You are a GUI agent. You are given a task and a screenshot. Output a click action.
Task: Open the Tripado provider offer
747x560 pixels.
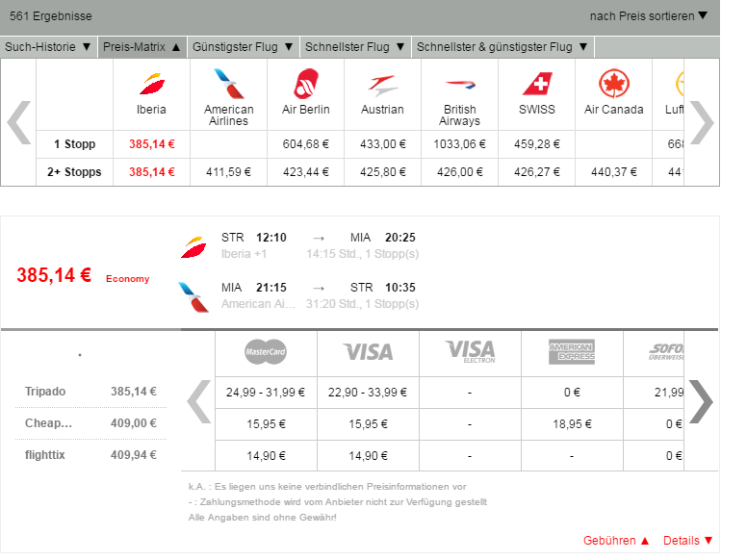(90, 392)
